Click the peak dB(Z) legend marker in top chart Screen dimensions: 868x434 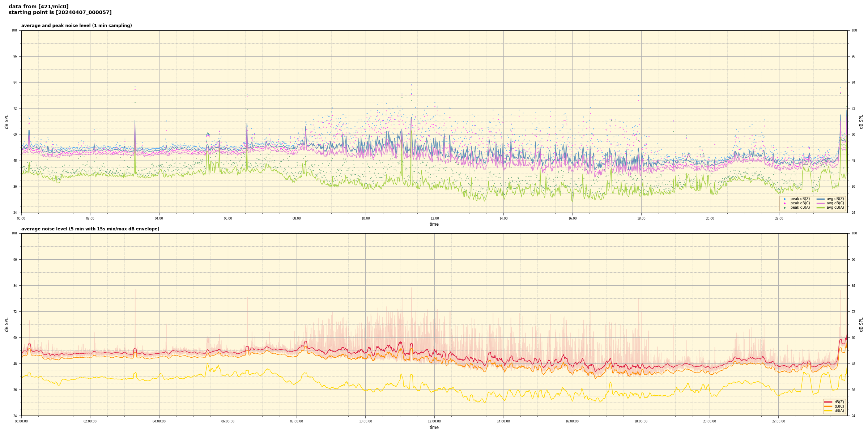pos(784,199)
